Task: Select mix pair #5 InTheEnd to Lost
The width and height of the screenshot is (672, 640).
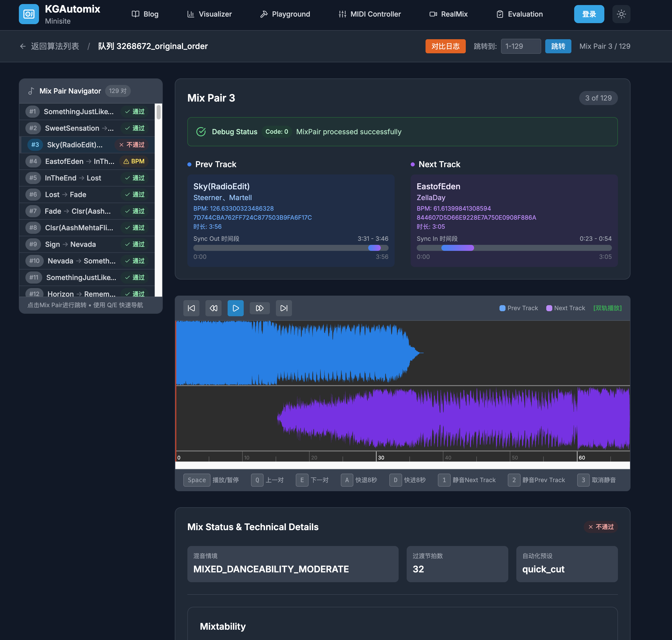Action: point(87,178)
